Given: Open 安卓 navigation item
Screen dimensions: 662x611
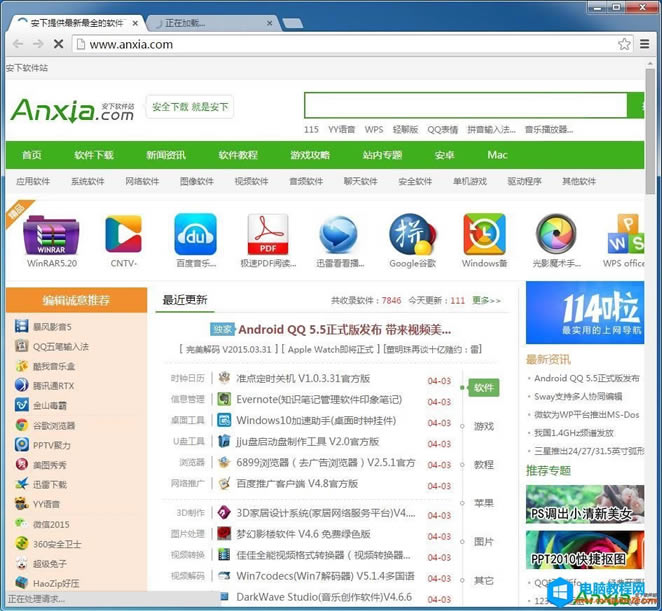Looking at the screenshot, I should click(x=444, y=155).
